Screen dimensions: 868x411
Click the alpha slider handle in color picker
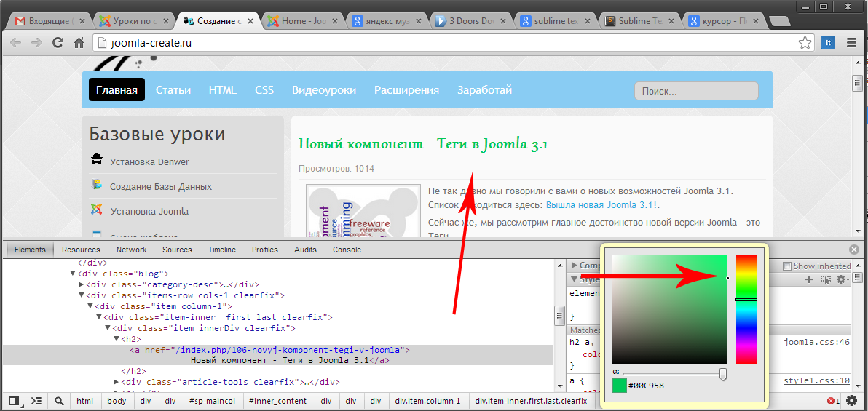coord(723,374)
